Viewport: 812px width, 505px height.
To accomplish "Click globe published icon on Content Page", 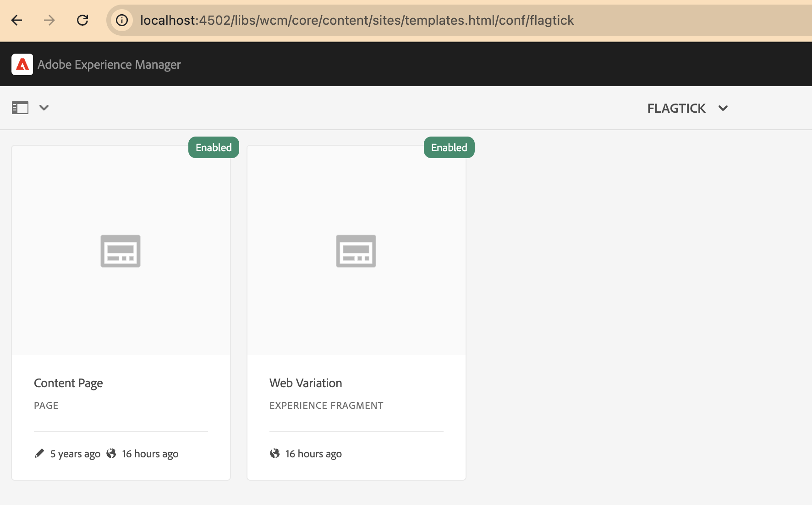I will point(111,454).
